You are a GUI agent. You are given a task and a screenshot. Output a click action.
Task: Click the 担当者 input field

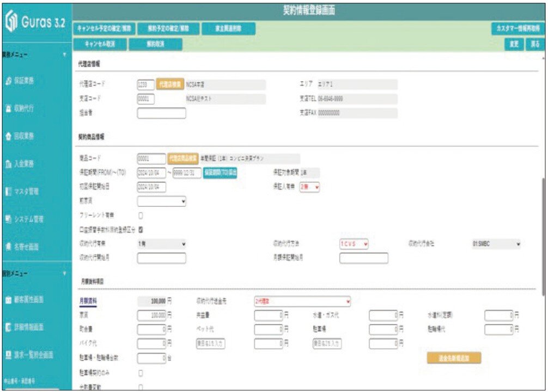(x=161, y=113)
